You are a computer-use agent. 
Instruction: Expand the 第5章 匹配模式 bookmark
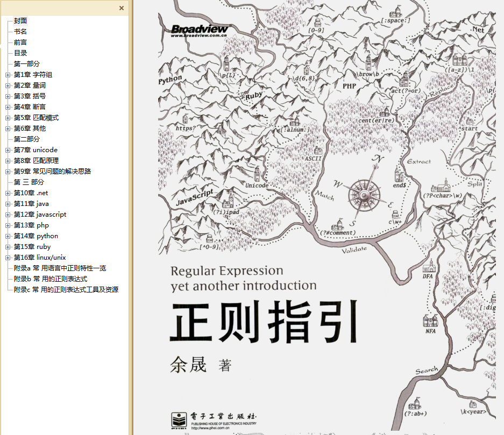8,118
